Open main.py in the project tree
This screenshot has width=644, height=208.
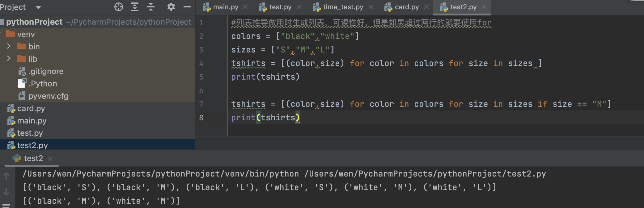point(32,121)
